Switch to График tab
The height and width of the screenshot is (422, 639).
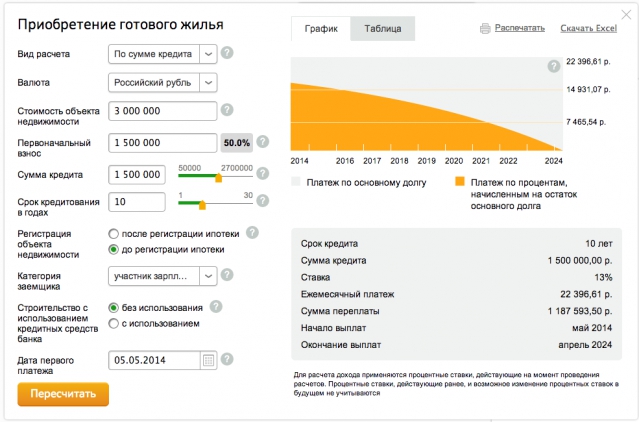coord(321,29)
